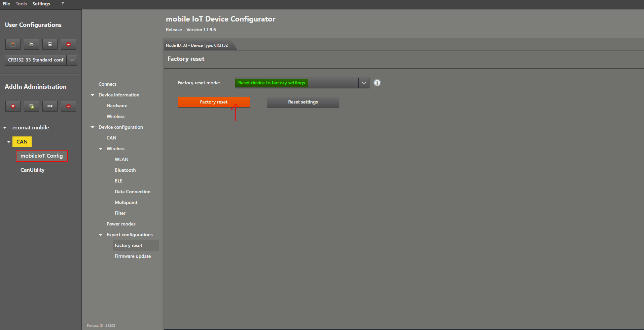Open the Tools menu

(x=21, y=4)
